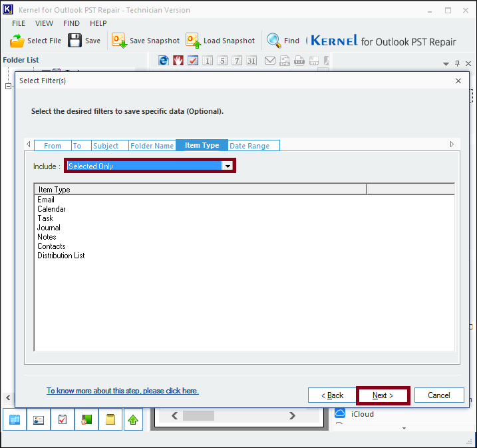Close the right side panel
Image resolution: width=477 pixels, height=448 pixels.
point(468,64)
